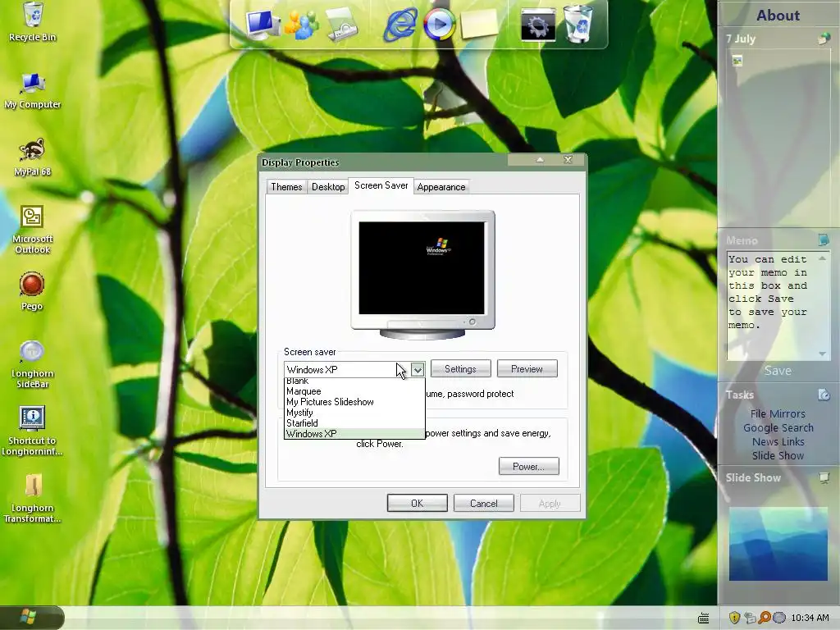Click the 10:34 AM taskbar clock
The height and width of the screenshot is (630, 840).
tap(810, 618)
